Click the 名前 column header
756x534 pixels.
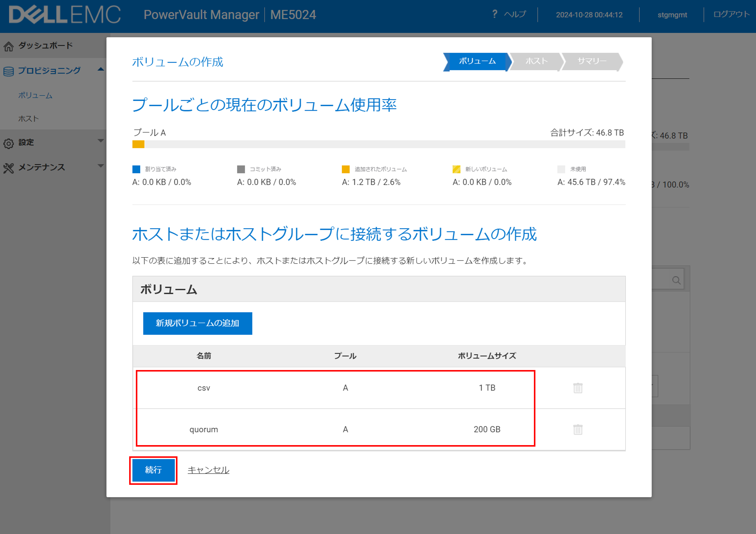pos(204,356)
